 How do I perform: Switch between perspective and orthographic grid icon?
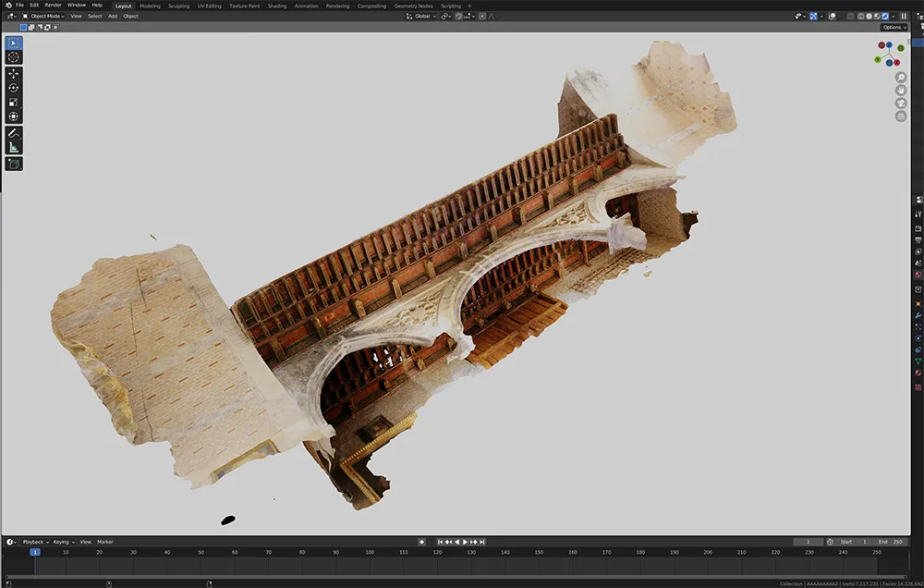900,116
